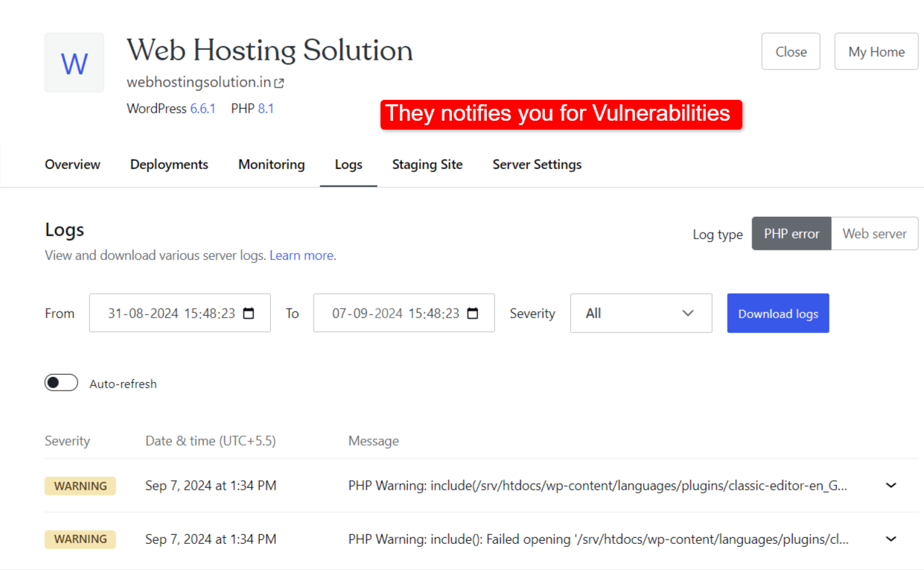Click the Download logs button
Screen dimensions: 924x570
click(x=778, y=313)
